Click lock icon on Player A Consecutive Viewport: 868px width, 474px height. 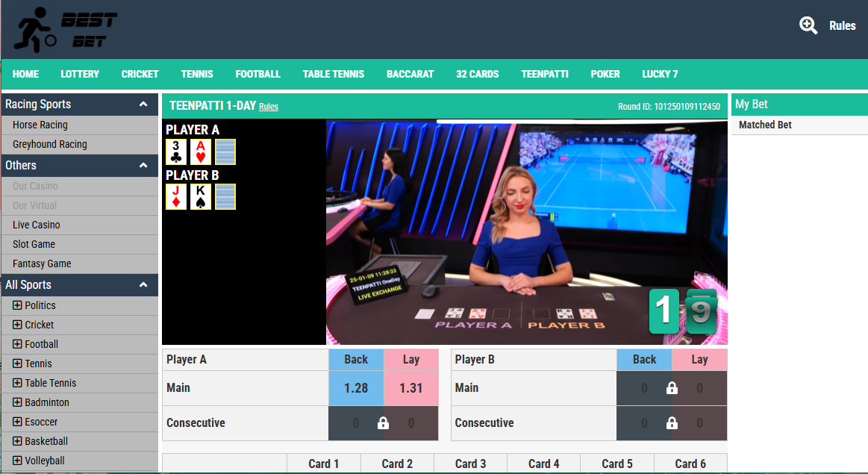click(x=383, y=423)
